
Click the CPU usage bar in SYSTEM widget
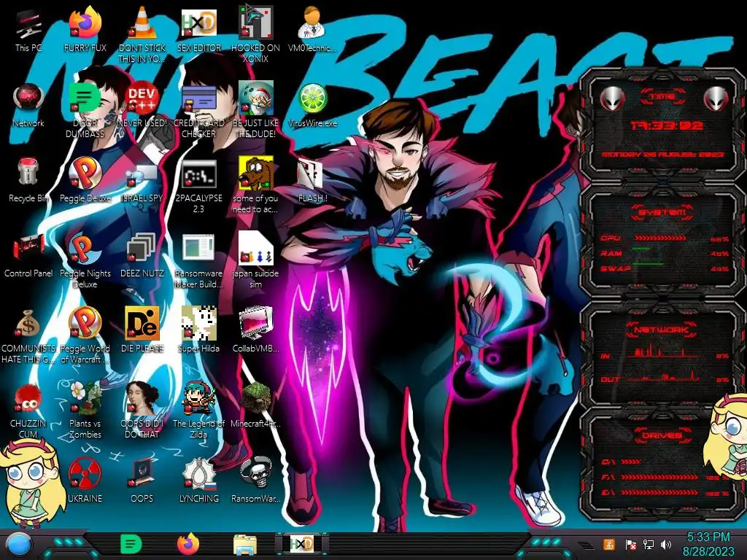pos(659,238)
